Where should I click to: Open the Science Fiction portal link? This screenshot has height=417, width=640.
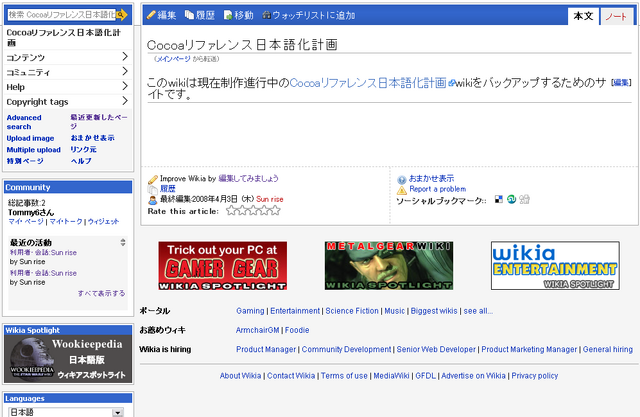[x=352, y=311]
